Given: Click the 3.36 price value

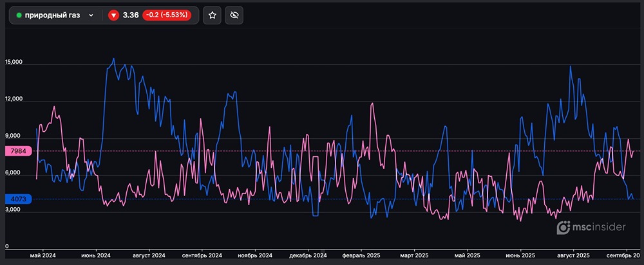Looking at the screenshot, I should point(131,15).
